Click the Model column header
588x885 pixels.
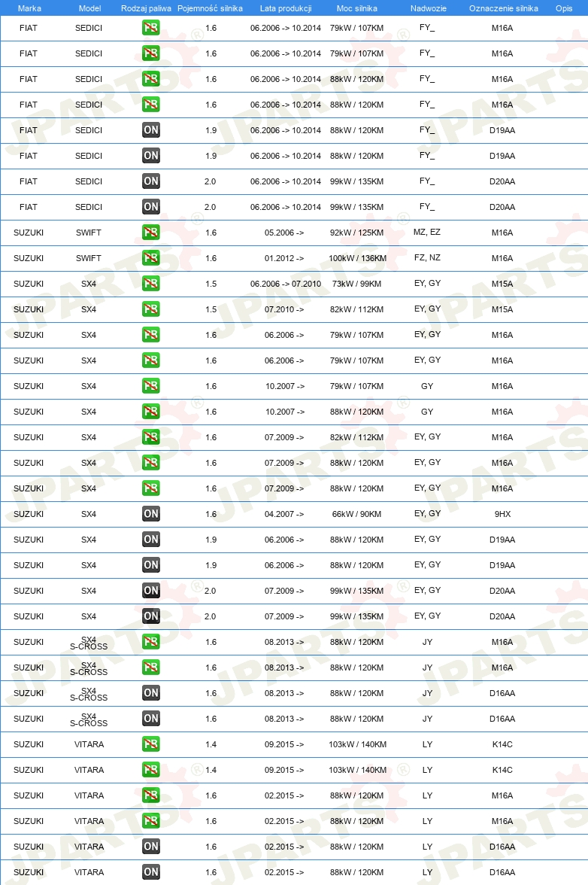point(89,8)
